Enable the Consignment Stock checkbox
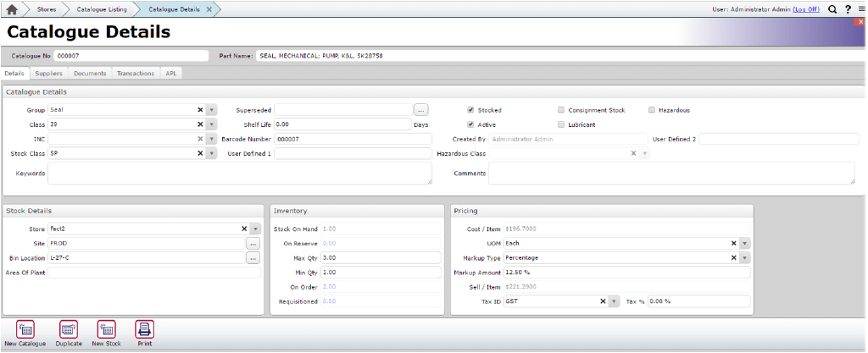The height and width of the screenshot is (353, 868). (x=561, y=110)
